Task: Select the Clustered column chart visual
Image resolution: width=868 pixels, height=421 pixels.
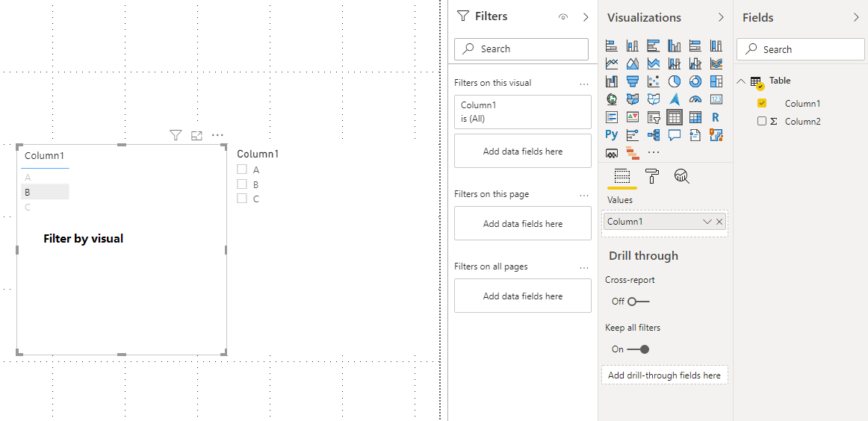Action: pyautogui.click(x=675, y=46)
